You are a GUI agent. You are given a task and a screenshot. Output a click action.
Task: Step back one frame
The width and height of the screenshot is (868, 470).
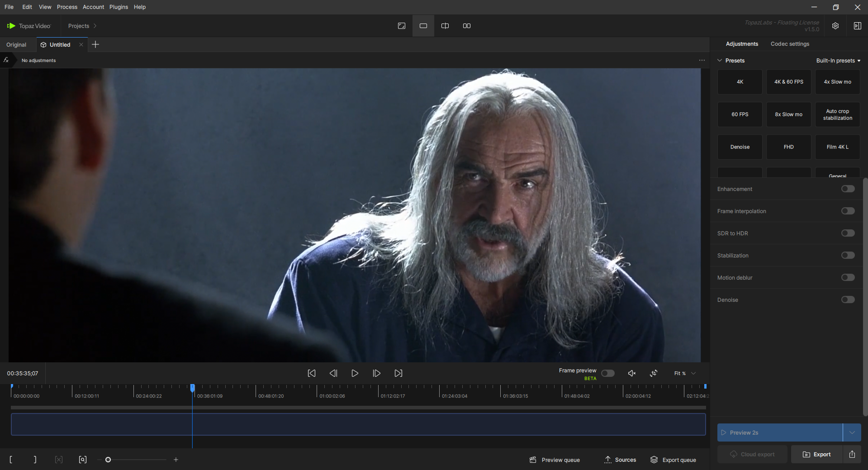tap(333, 373)
